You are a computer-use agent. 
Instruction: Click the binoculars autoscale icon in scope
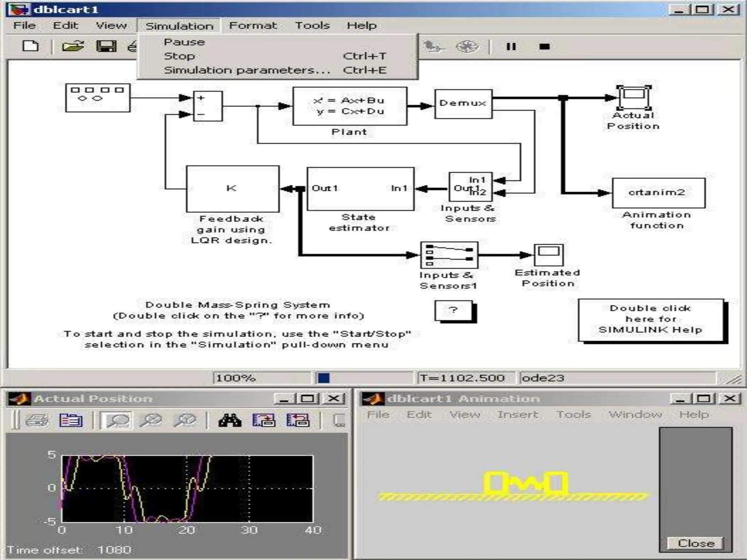229,420
